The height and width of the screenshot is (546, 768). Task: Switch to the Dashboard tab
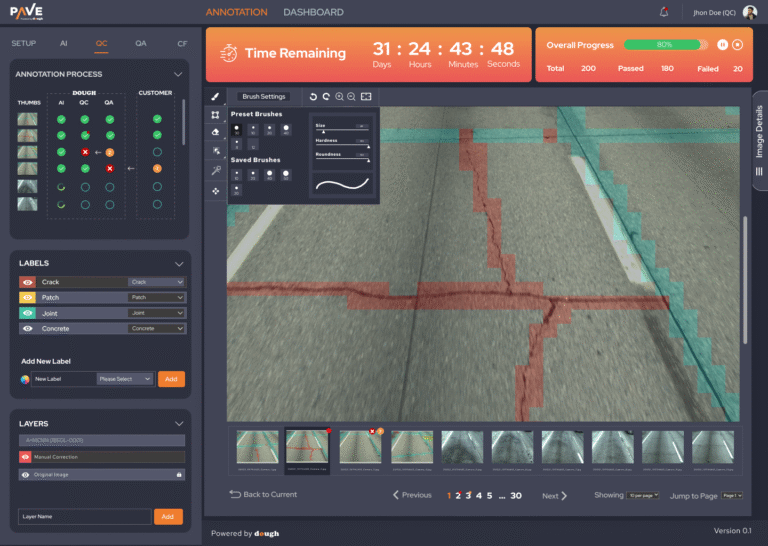tap(313, 12)
